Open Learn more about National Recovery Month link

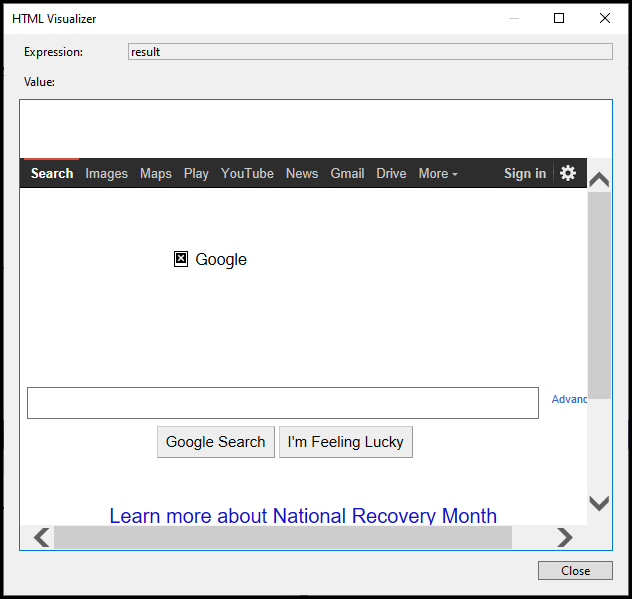[303, 516]
